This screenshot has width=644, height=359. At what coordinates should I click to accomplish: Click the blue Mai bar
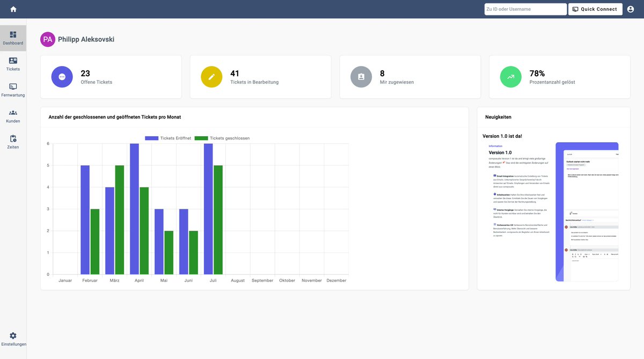pyautogui.click(x=159, y=242)
